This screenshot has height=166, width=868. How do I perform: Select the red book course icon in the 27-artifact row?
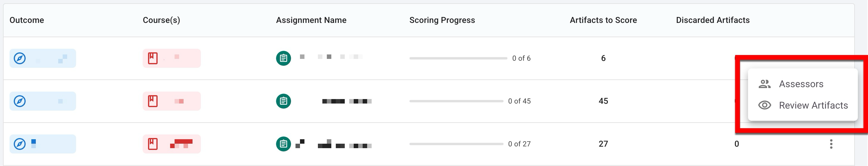click(x=153, y=144)
